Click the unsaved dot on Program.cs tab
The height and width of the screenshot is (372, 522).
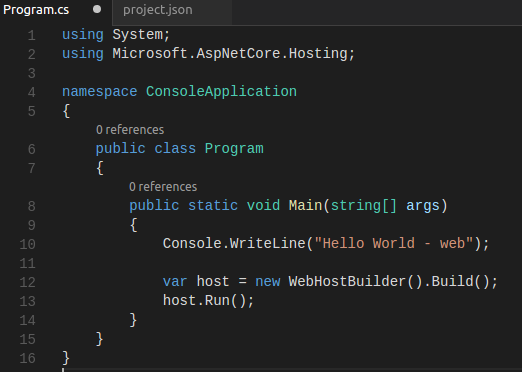tap(97, 9)
